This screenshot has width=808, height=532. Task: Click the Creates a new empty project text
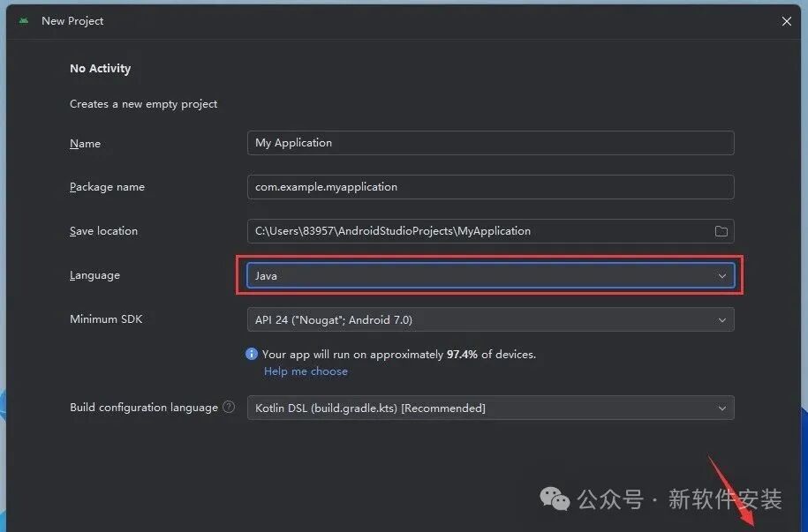(143, 104)
